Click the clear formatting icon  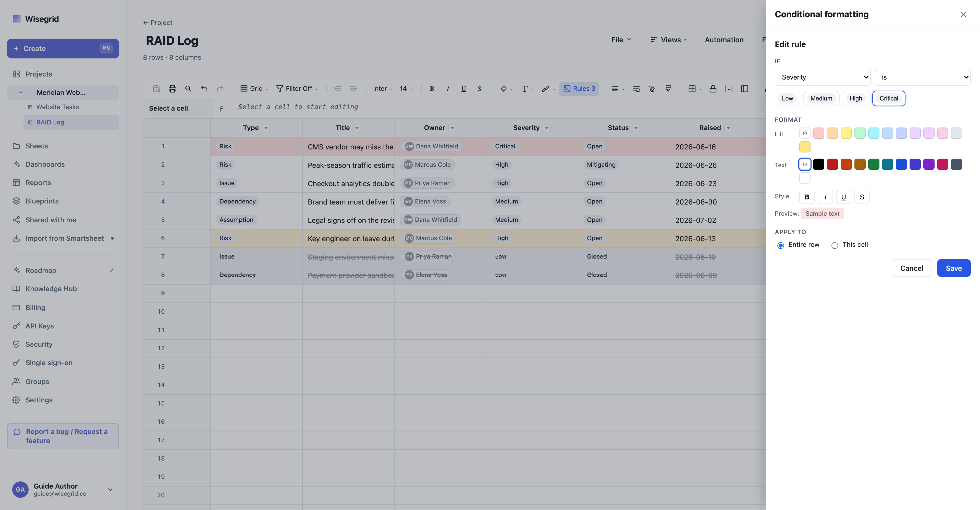click(x=652, y=88)
